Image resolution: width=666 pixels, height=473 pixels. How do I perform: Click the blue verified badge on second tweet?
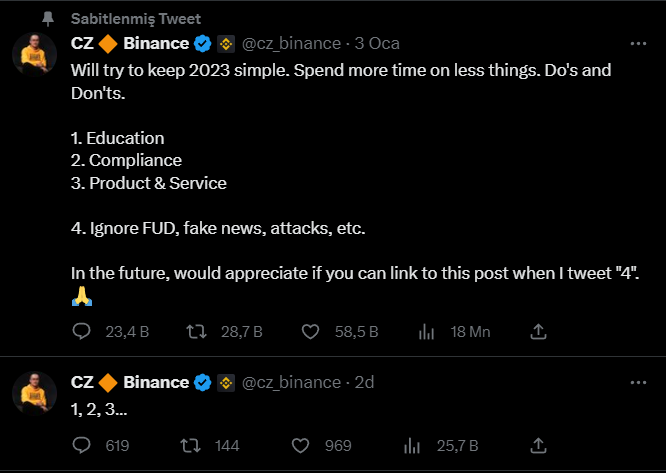point(202,382)
